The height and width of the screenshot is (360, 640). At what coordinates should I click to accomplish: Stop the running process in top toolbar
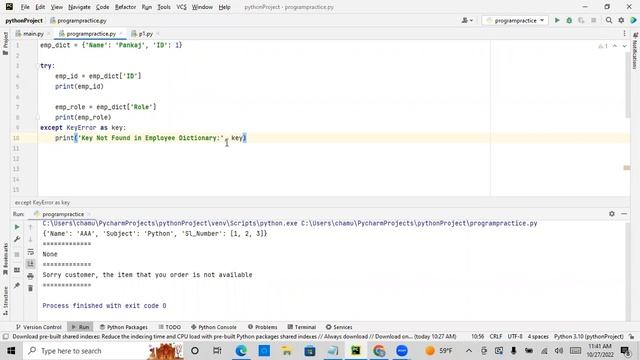tap(593, 20)
